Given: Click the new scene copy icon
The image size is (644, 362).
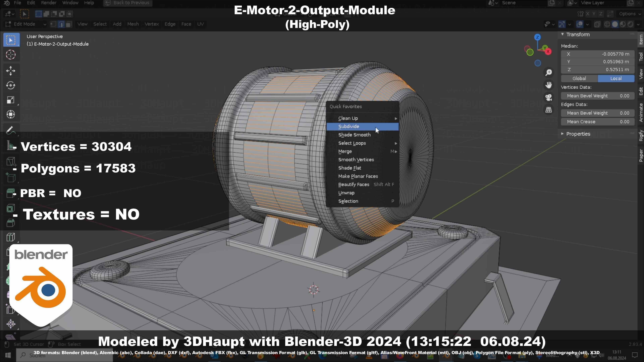Looking at the screenshot, I should (551, 3).
